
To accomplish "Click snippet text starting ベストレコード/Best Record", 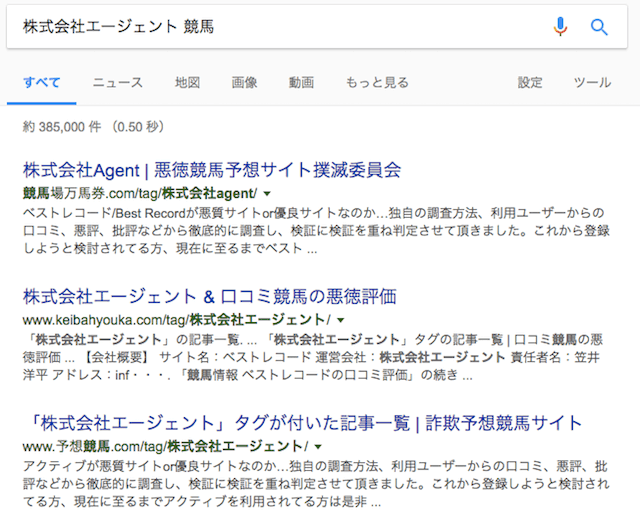I will tap(316, 231).
